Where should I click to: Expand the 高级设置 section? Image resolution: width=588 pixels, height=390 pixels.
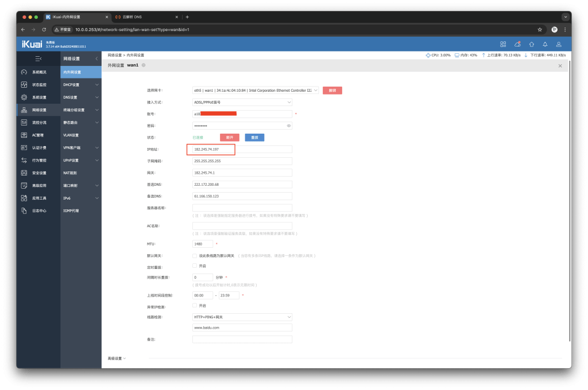pos(117,358)
